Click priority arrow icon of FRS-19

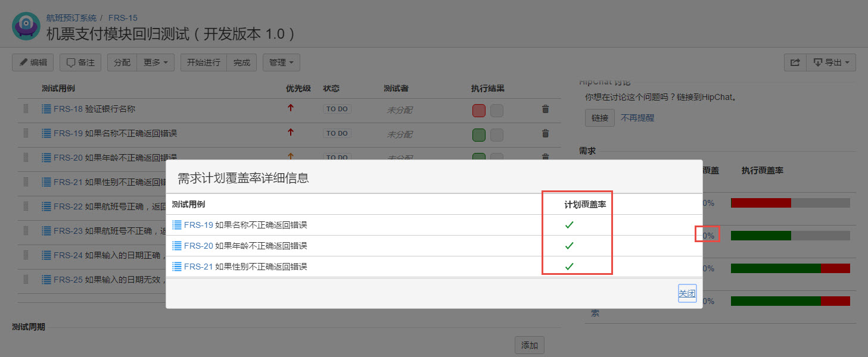pyautogui.click(x=291, y=133)
